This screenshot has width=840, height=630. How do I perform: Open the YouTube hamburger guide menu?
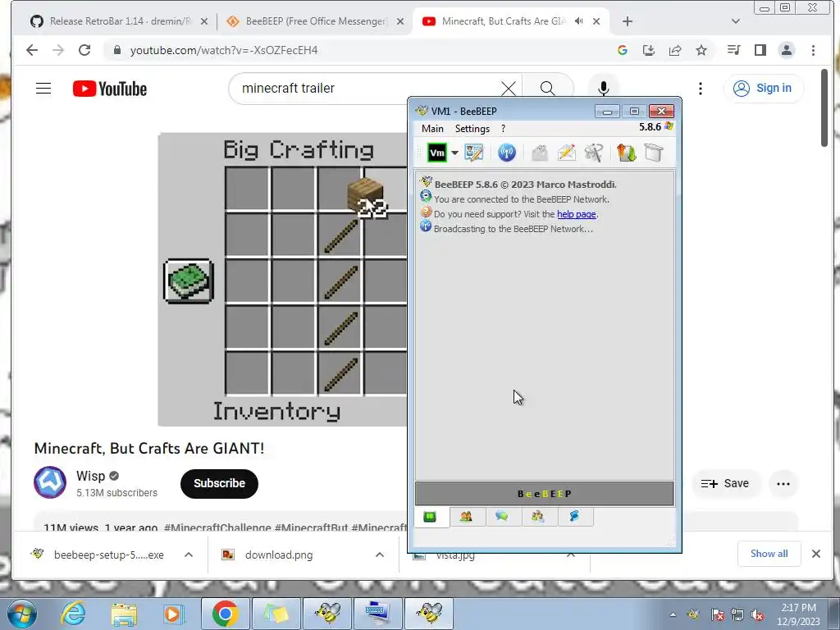(43, 89)
